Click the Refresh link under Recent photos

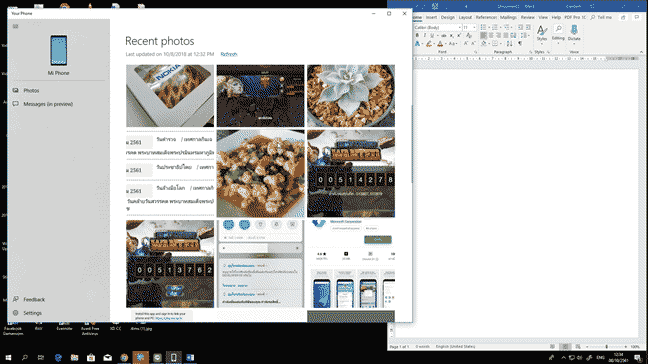(229, 54)
